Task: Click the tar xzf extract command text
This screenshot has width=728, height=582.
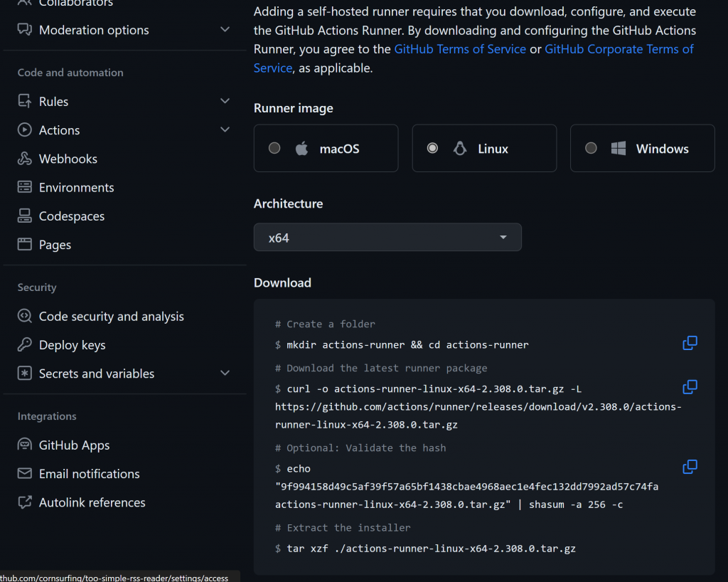Action: click(432, 549)
